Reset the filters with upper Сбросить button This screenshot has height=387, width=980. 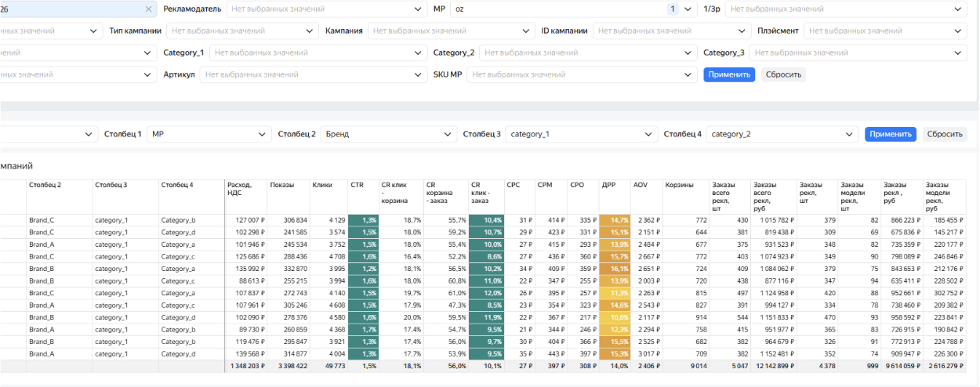(x=783, y=75)
